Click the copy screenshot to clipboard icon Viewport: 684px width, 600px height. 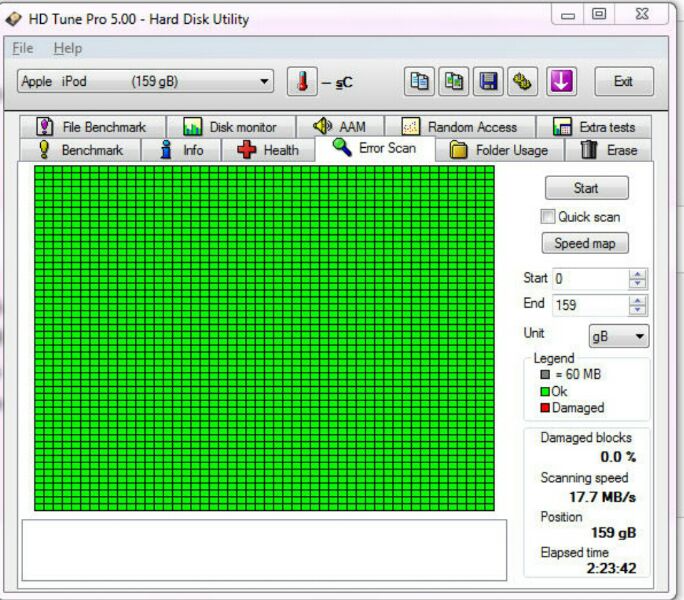454,82
